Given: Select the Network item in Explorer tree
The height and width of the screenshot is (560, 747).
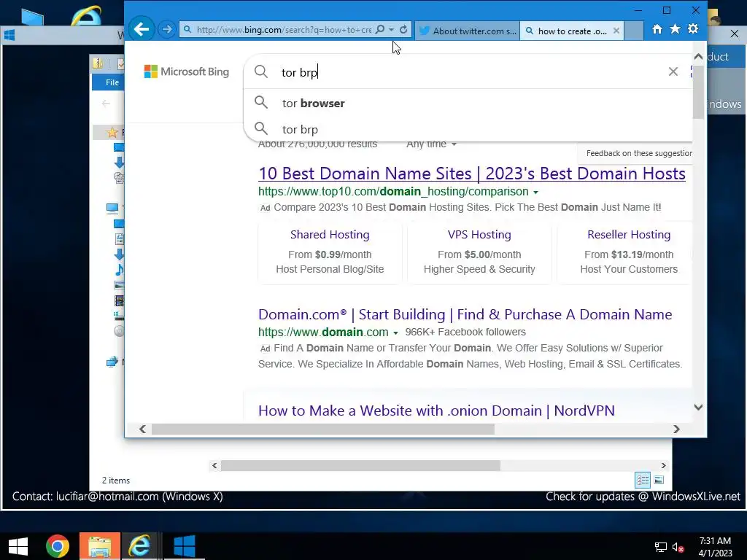Looking at the screenshot, I should pyautogui.click(x=112, y=362).
